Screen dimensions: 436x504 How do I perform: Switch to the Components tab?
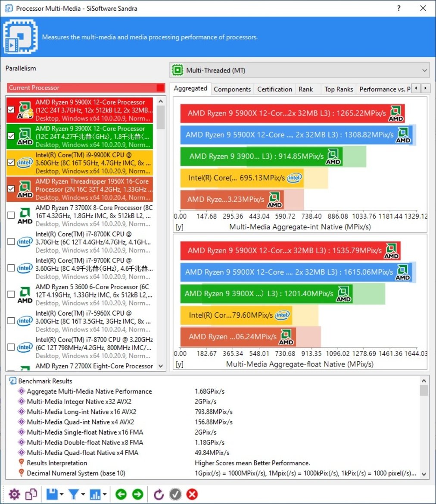[232, 89]
